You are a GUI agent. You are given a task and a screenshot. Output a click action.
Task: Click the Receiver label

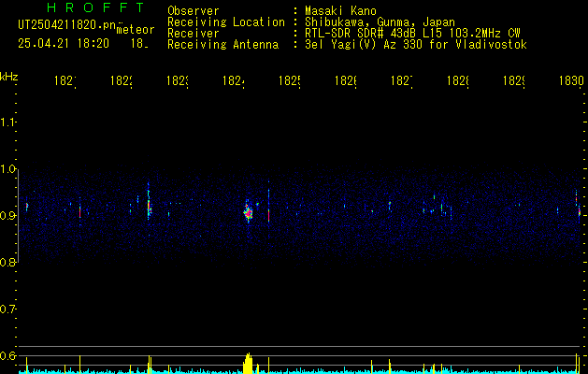click(194, 34)
